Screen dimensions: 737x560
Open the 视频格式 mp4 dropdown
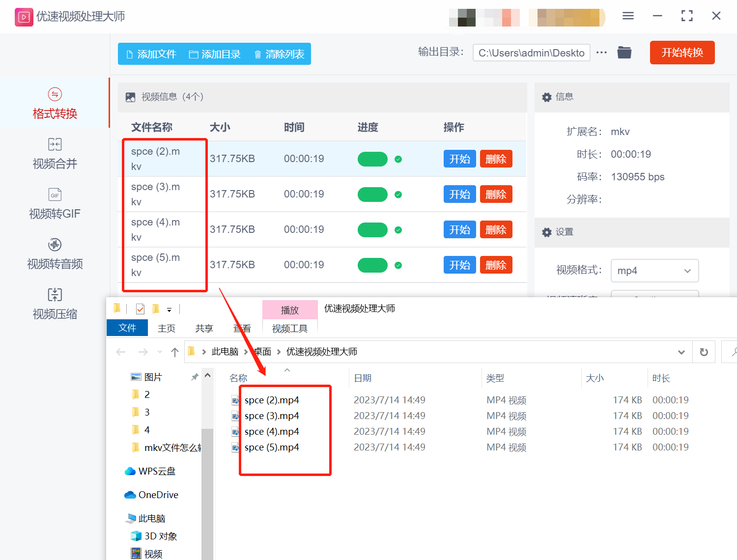tap(654, 271)
